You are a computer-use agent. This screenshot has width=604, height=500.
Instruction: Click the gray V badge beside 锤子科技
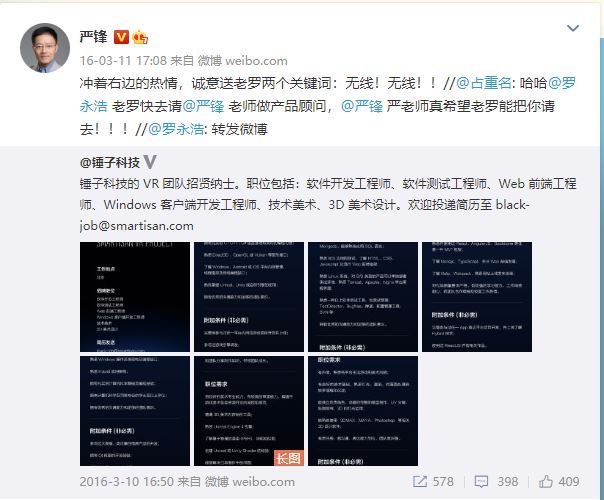click(x=150, y=162)
